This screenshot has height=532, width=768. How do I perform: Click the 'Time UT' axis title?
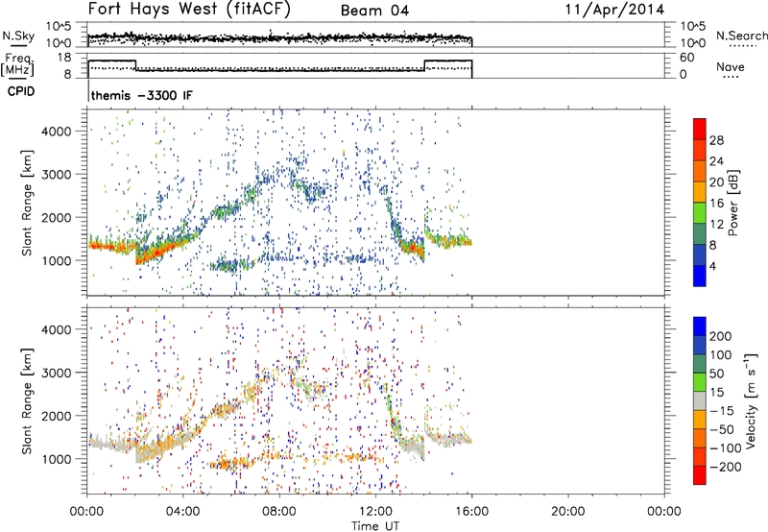coord(375,525)
